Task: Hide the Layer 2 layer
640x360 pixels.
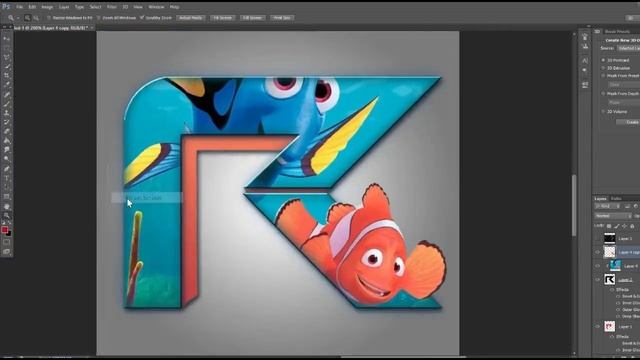Action: [x=598, y=280]
